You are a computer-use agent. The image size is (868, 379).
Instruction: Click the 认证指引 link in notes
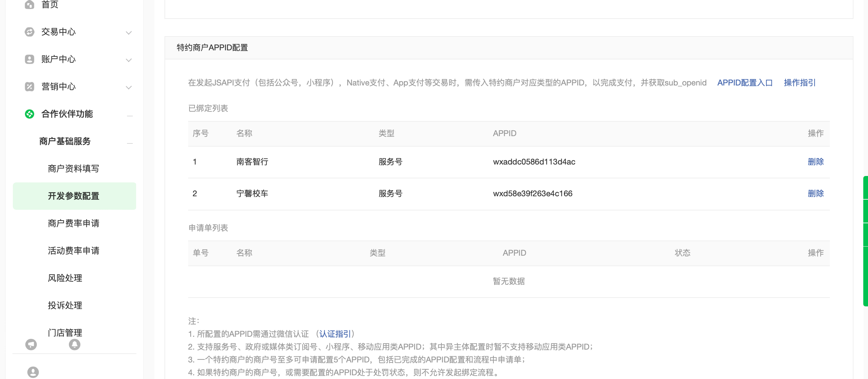(x=335, y=334)
